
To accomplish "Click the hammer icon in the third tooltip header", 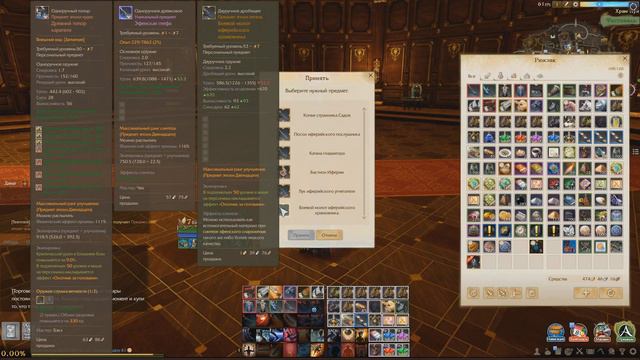I will [209, 13].
